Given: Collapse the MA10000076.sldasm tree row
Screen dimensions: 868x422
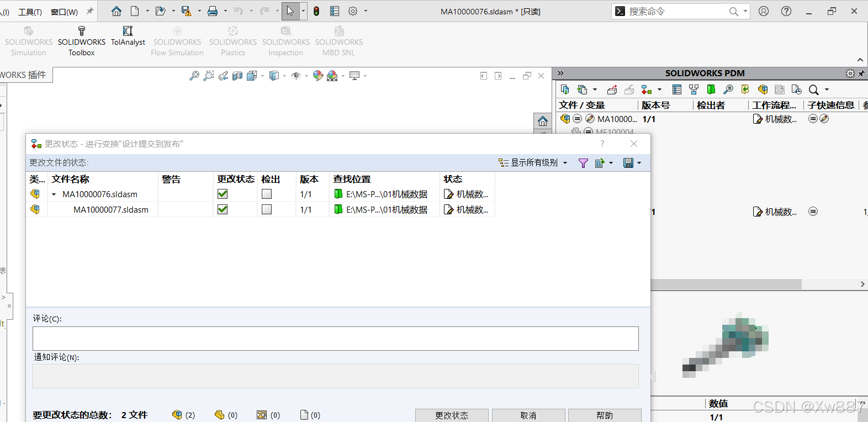Looking at the screenshot, I should pos(54,194).
